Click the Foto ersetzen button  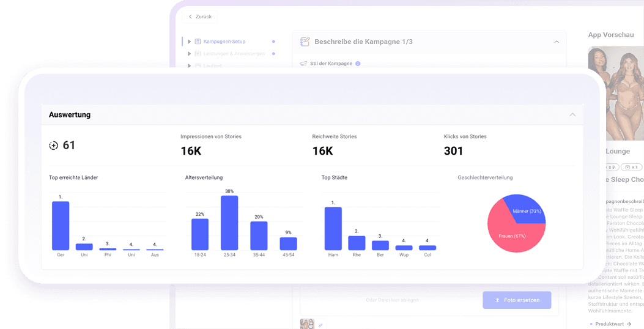517,300
